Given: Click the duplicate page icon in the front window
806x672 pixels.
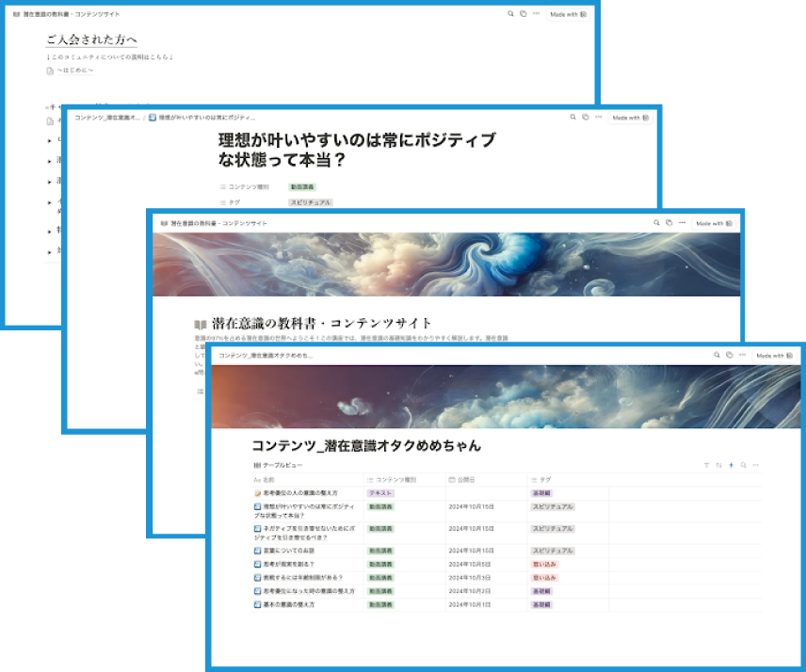Looking at the screenshot, I should pyautogui.click(x=729, y=356).
